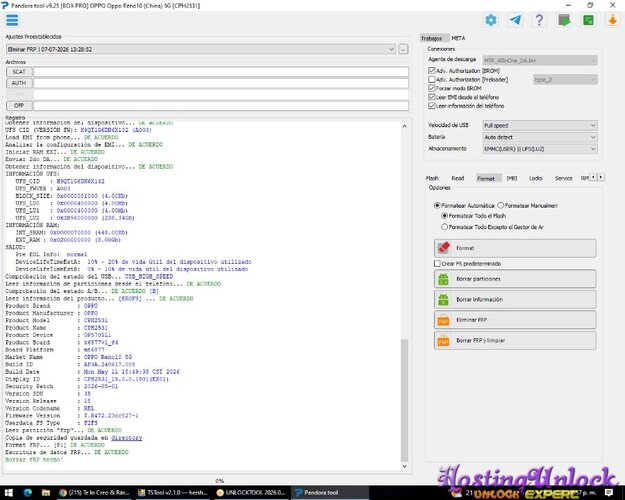Click the green task manager icon
625x500 pixels.
click(588, 20)
